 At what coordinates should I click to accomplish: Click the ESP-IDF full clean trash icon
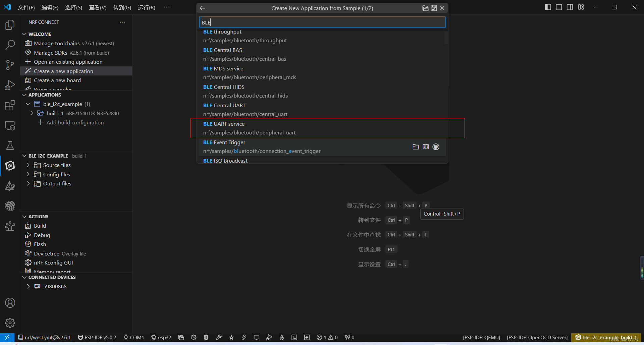(206, 337)
